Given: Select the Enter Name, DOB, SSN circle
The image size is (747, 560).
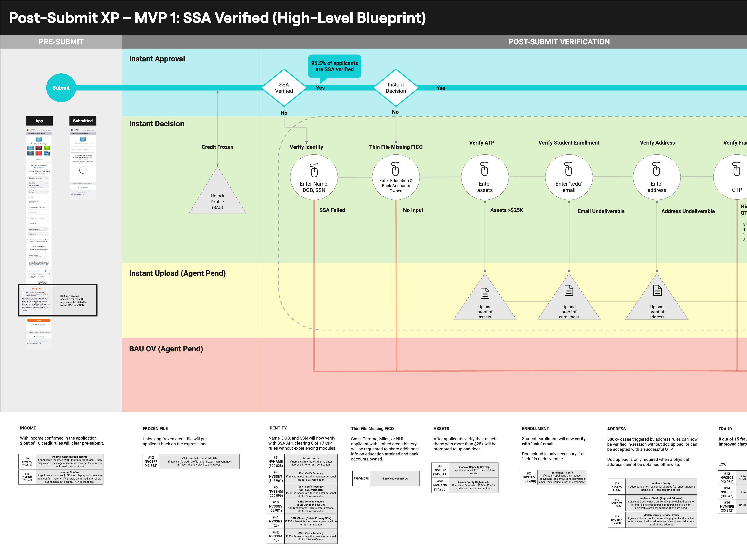Looking at the screenshot, I should pyautogui.click(x=314, y=178).
